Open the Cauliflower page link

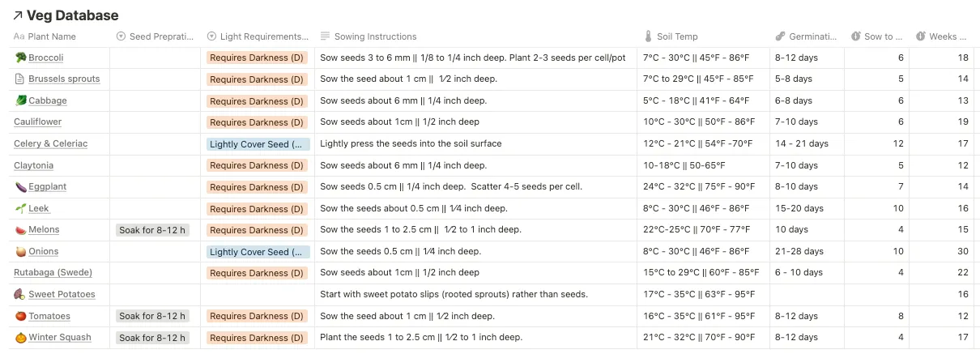(x=37, y=122)
